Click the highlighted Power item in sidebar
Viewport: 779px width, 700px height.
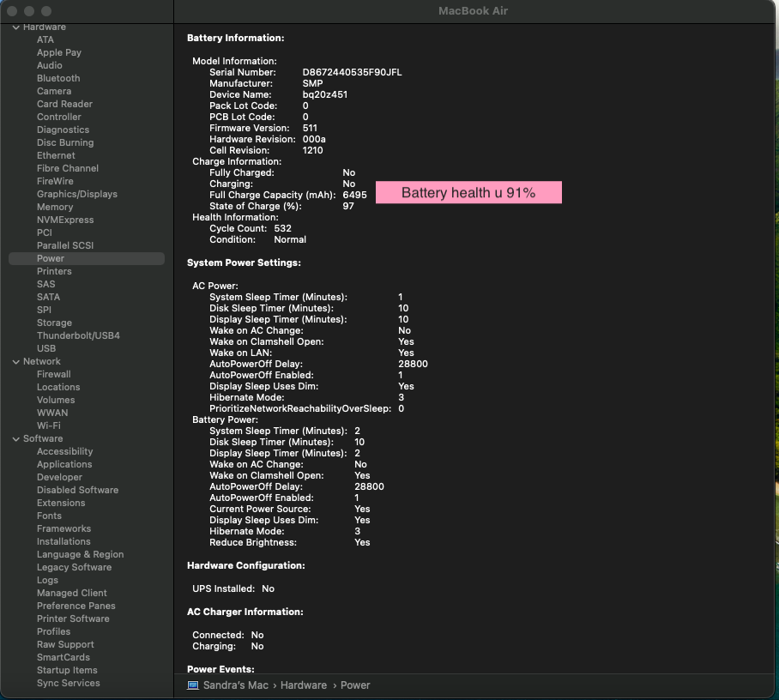[x=87, y=259]
